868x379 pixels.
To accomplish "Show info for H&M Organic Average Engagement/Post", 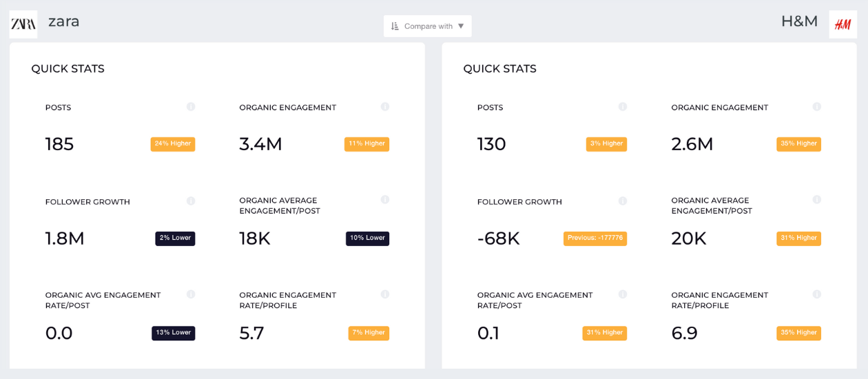I will point(817,200).
